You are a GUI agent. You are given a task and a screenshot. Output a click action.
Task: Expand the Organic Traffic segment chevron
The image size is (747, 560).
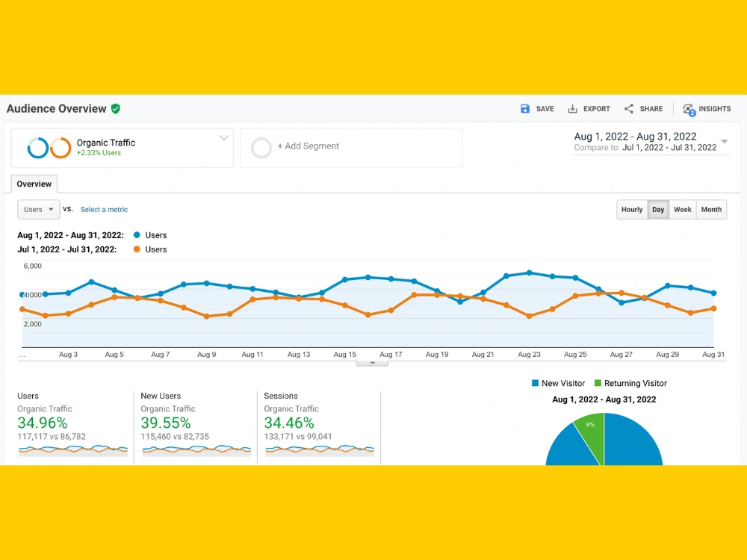pos(224,138)
